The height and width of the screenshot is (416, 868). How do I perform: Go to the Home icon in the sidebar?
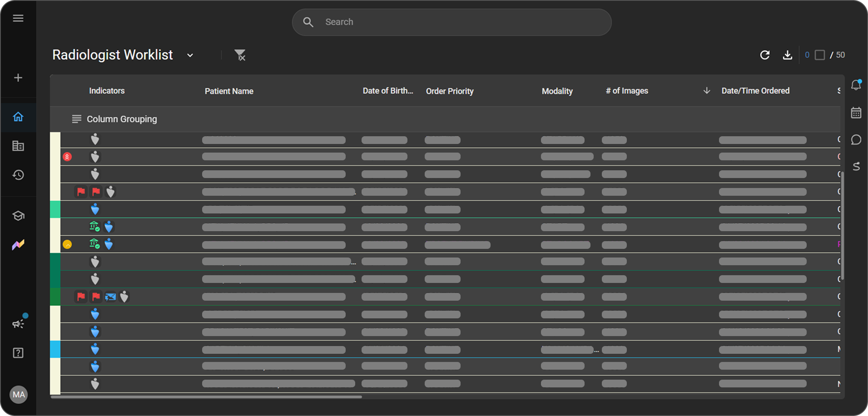(x=18, y=117)
